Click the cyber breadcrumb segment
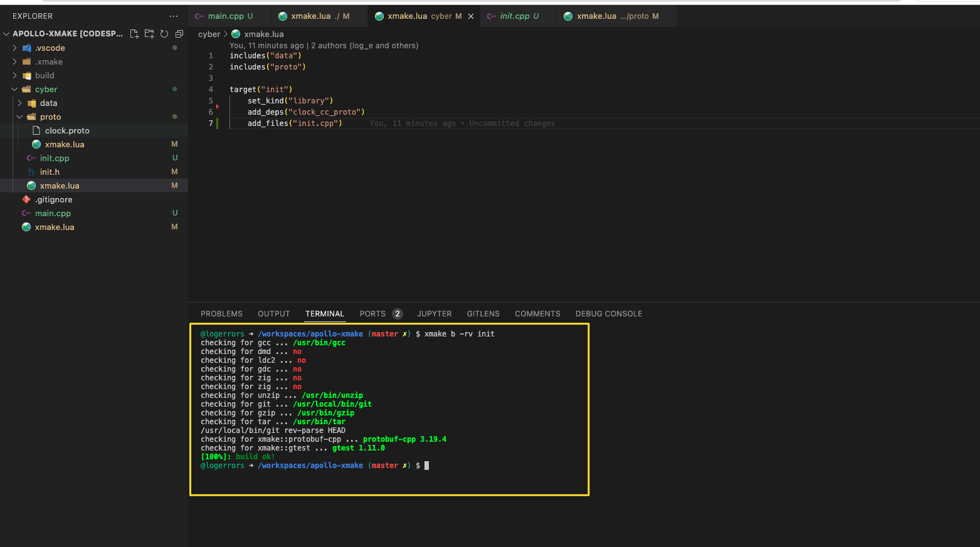 pyautogui.click(x=209, y=34)
